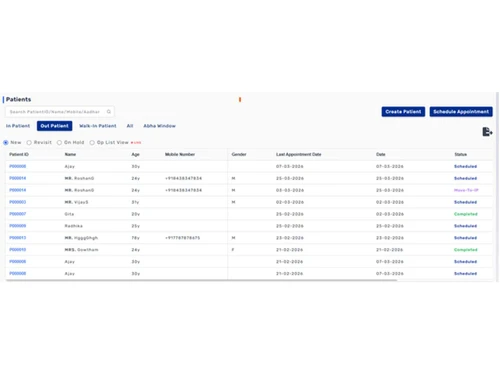The height and width of the screenshot is (375, 500).
Task: Select the New radio button
Action: pyautogui.click(x=6, y=142)
